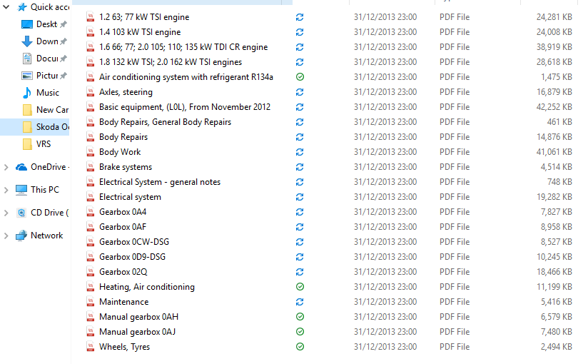Collapse the Quick access tree node
Viewport: 588px width, 364px height.
[6, 6]
